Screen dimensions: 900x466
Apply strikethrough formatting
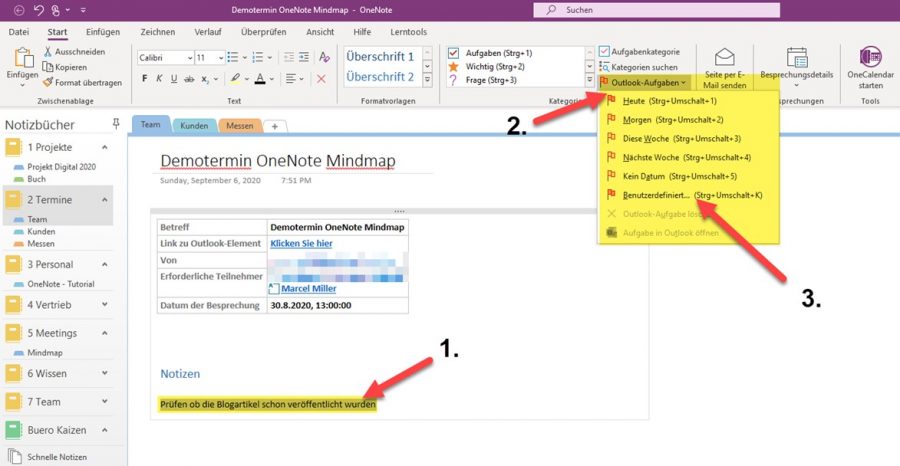click(189, 79)
